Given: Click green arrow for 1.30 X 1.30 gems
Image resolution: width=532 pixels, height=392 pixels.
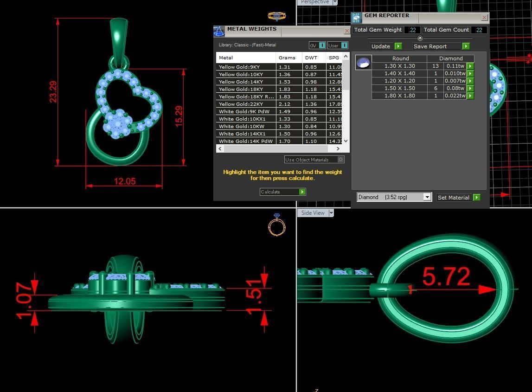Looking at the screenshot, I should 470,66.
